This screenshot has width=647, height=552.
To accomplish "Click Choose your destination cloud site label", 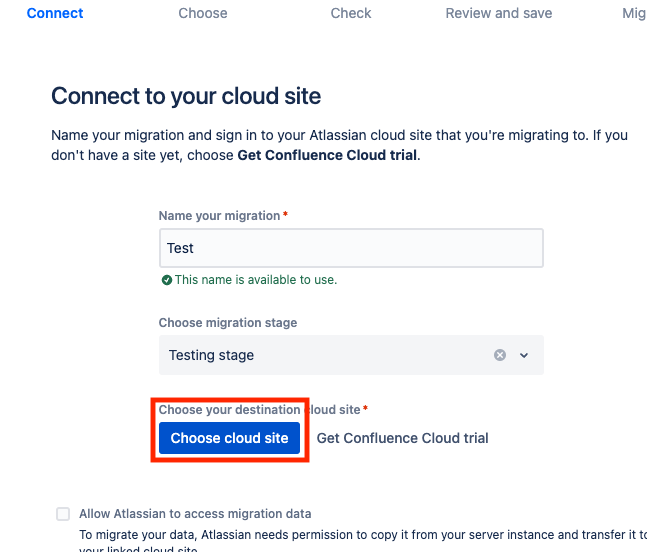I will [x=260, y=410].
